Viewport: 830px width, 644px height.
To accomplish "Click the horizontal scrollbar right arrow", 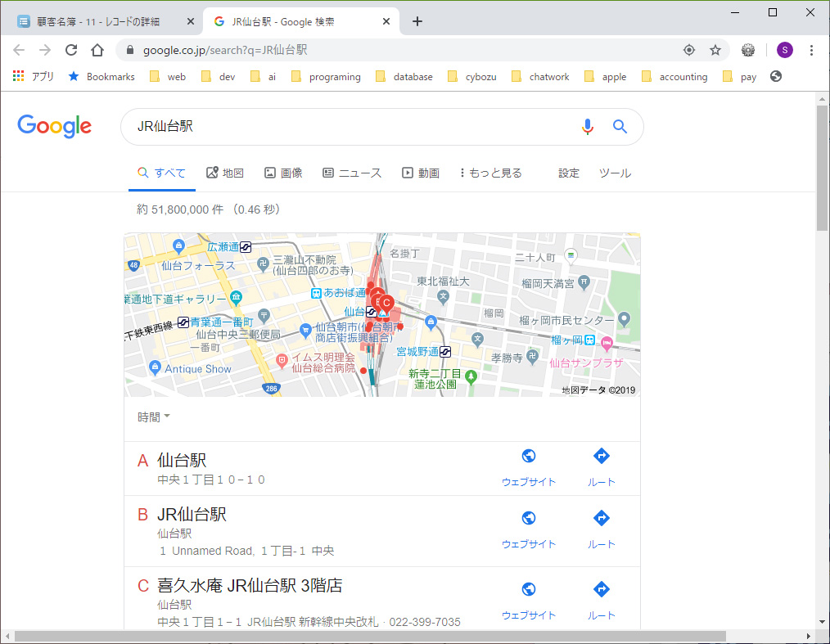I will coord(808,636).
